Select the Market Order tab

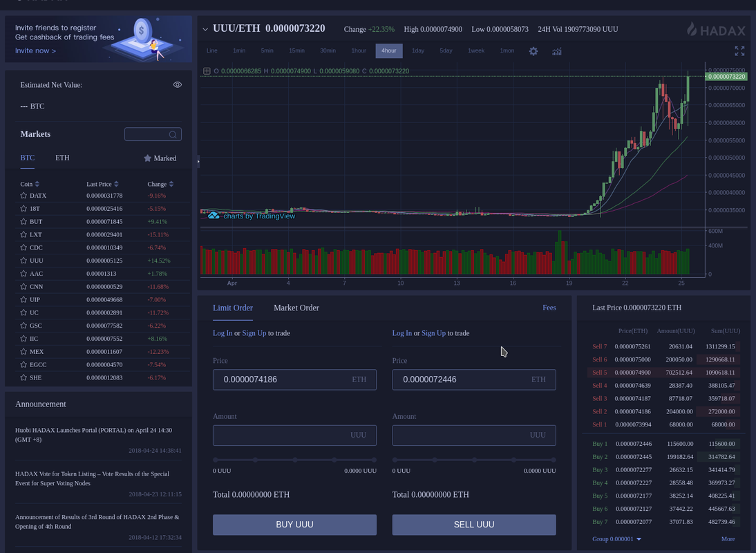pos(296,308)
